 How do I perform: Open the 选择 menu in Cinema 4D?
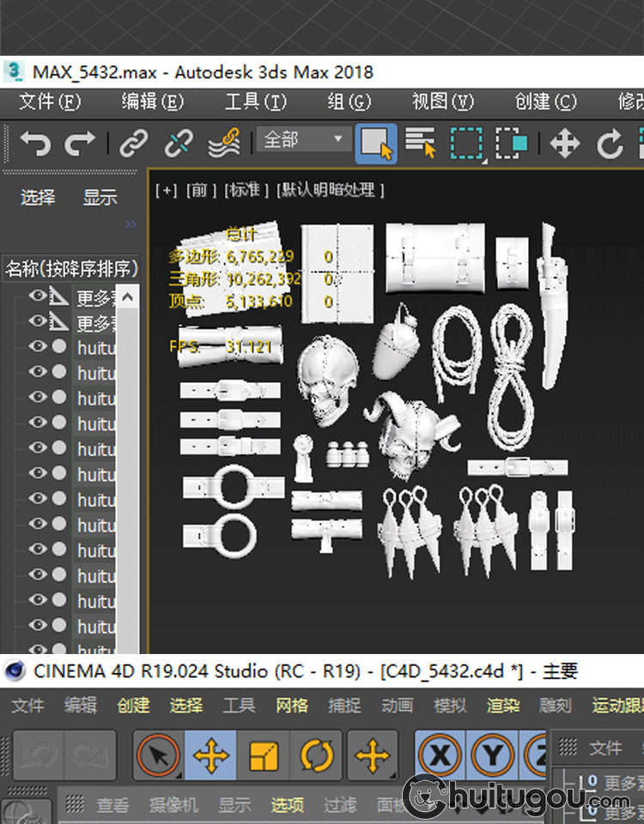pyautogui.click(x=186, y=706)
